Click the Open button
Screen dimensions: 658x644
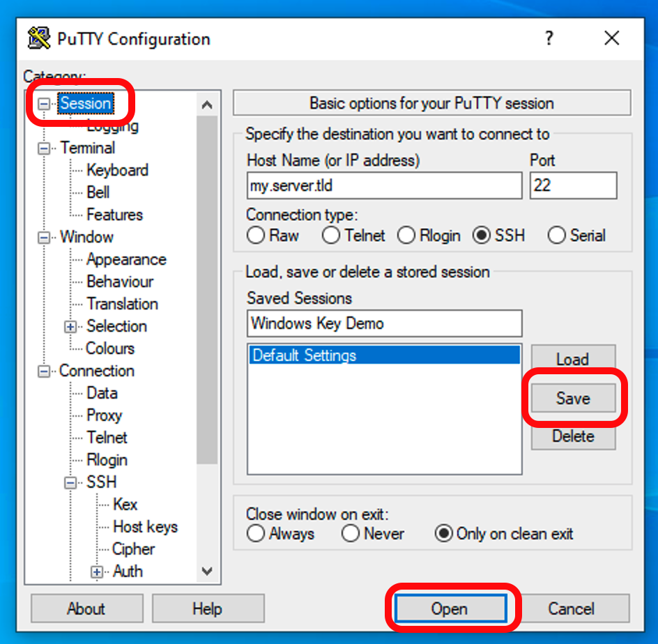pos(450,608)
